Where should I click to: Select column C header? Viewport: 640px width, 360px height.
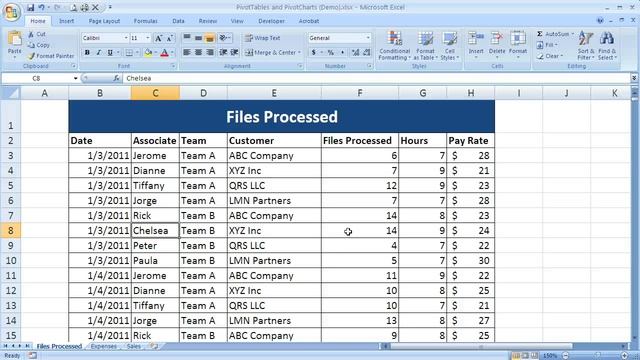point(155,93)
